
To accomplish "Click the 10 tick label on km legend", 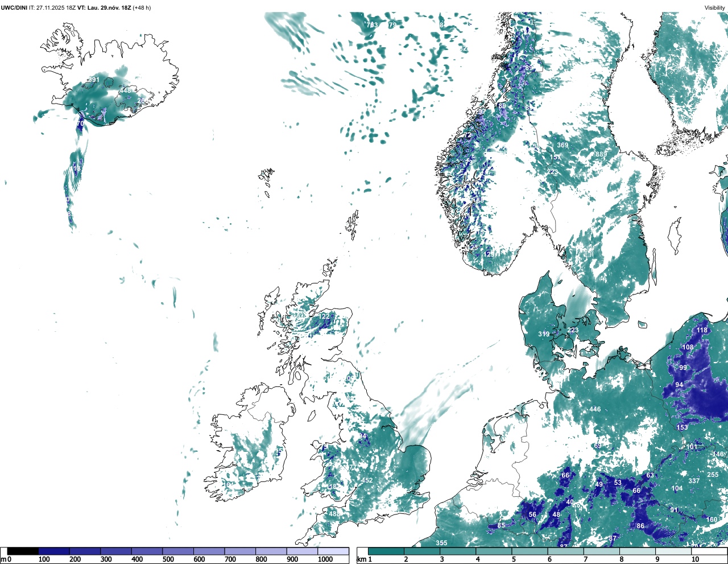I will pos(695,559).
